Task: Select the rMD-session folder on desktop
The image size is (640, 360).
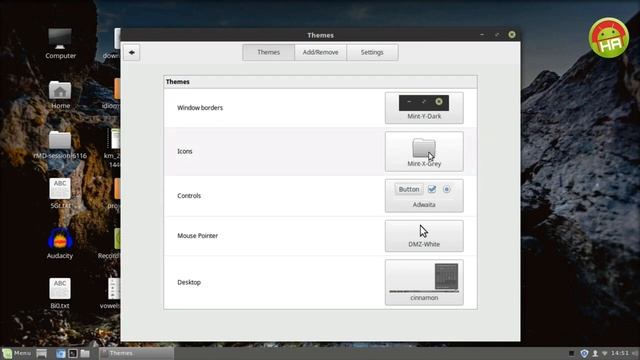Action: 60,145
